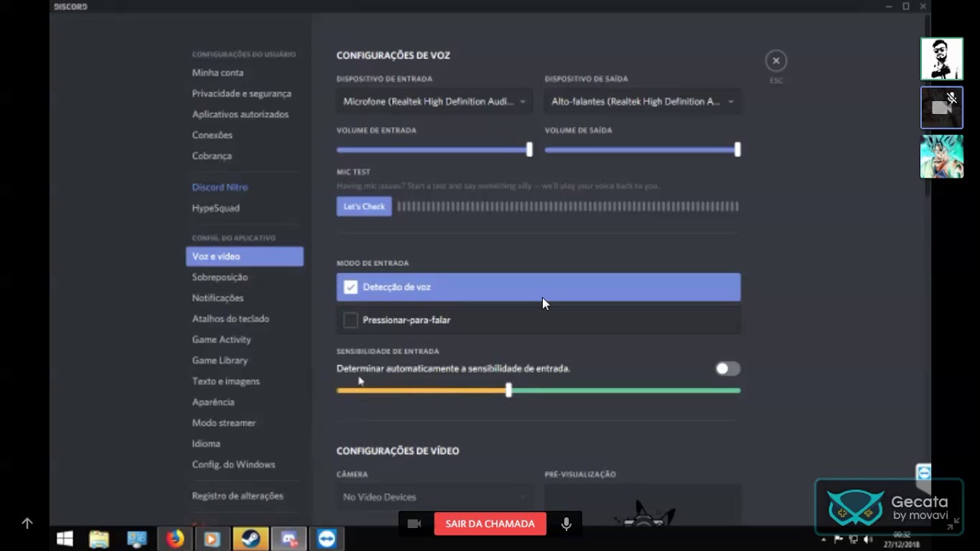Click the mic test level meter
This screenshot has width=980, height=551.
coord(567,207)
